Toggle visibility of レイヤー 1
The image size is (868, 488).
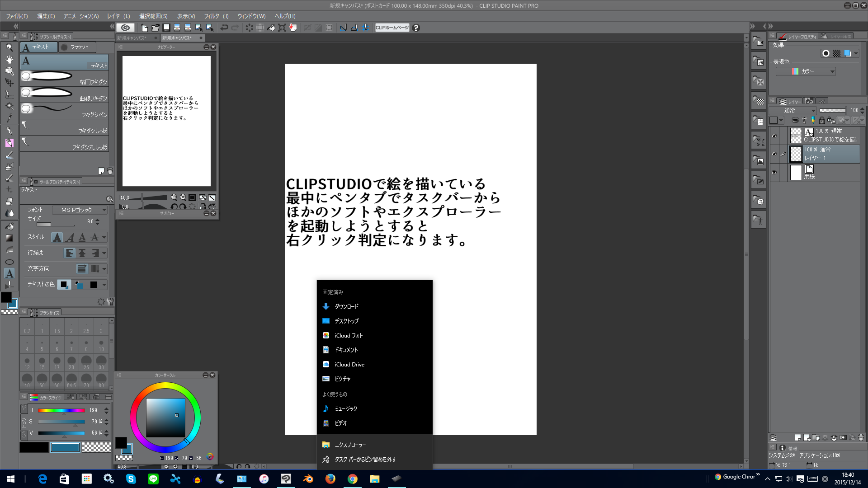[x=774, y=154]
